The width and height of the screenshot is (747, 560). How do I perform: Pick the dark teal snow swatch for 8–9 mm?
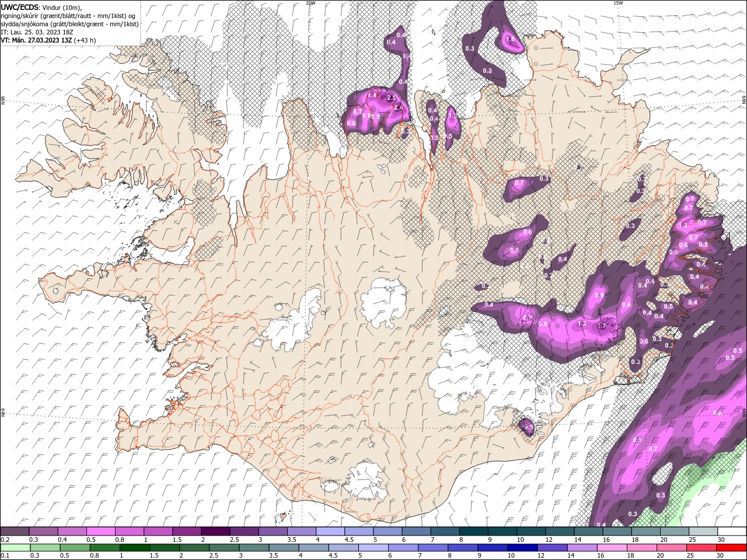(473, 531)
